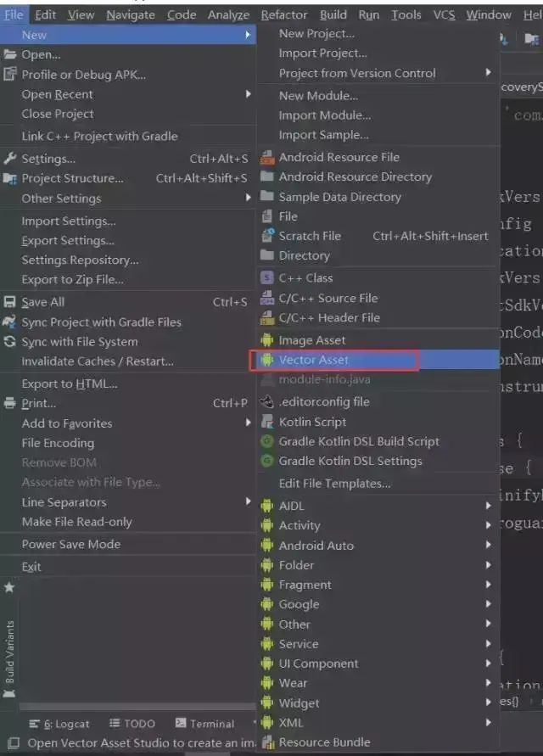Expand the Activity submenu arrow

pyautogui.click(x=489, y=525)
